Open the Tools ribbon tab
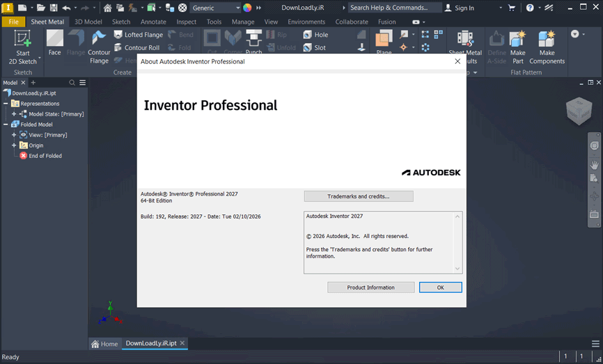Viewport: 603px width, 364px height. (214, 22)
